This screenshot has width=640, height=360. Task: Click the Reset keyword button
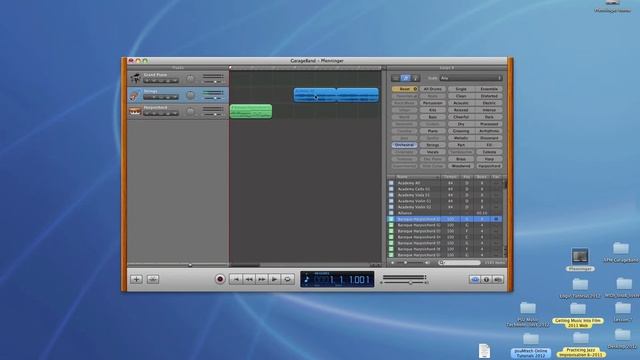pyautogui.click(x=404, y=89)
